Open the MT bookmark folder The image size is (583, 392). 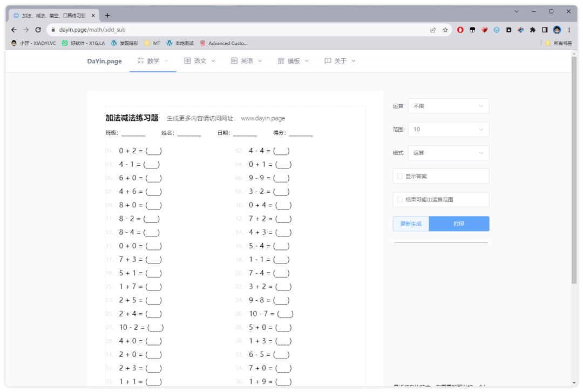[x=152, y=43]
